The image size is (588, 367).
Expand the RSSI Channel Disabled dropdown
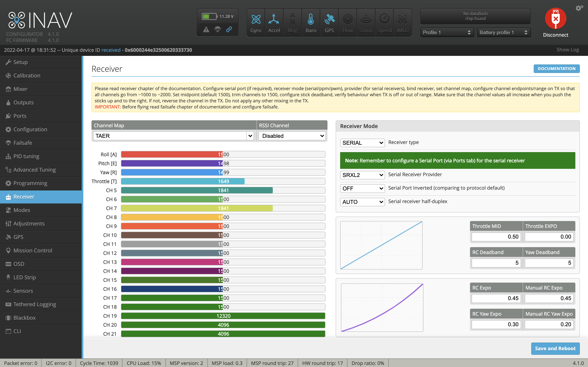click(292, 136)
